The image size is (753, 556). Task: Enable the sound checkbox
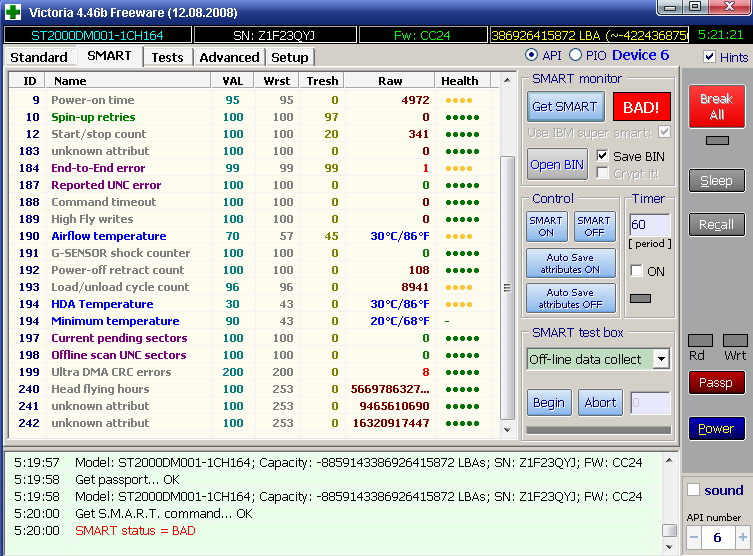tap(694, 490)
